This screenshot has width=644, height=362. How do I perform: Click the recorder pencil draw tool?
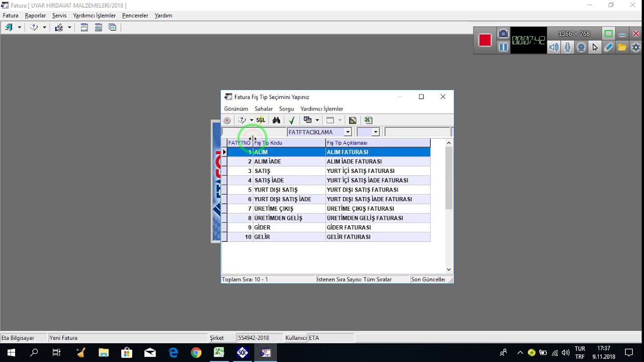pyautogui.click(x=609, y=47)
